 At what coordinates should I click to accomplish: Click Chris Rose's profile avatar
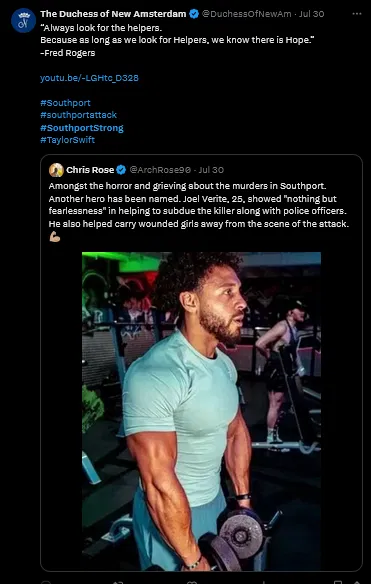pyautogui.click(x=56, y=170)
